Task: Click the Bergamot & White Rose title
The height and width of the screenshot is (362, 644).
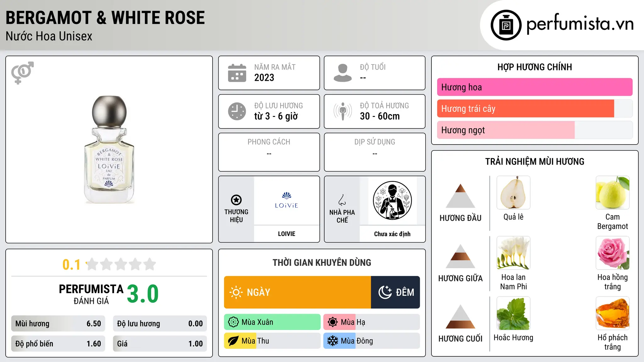Action: point(105,18)
